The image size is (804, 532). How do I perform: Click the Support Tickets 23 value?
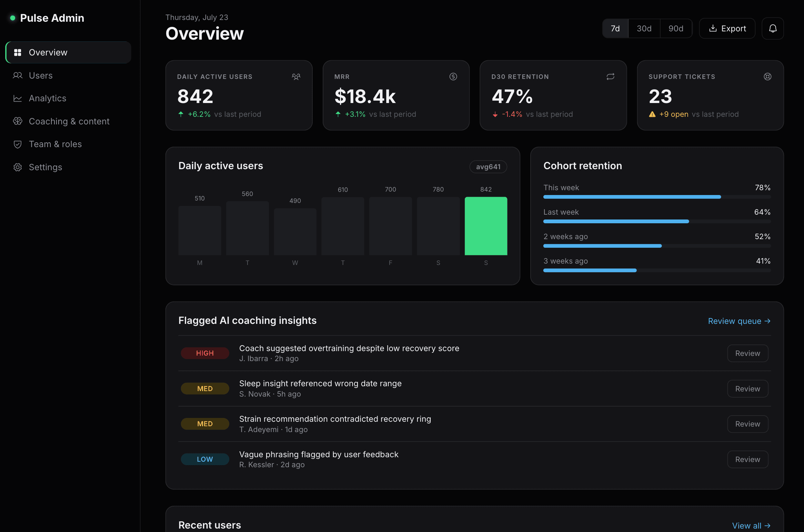(x=660, y=96)
